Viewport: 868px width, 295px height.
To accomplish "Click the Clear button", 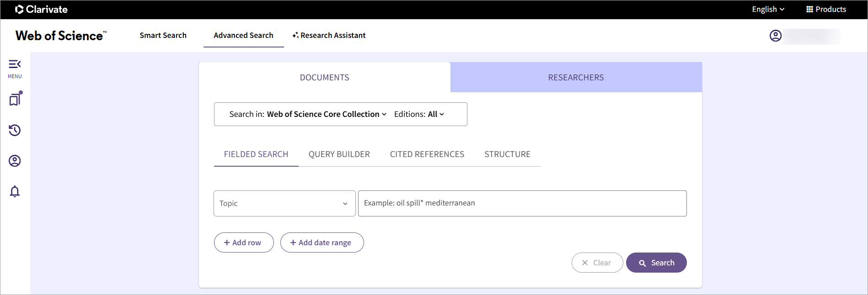I will [x=597, y=263].
